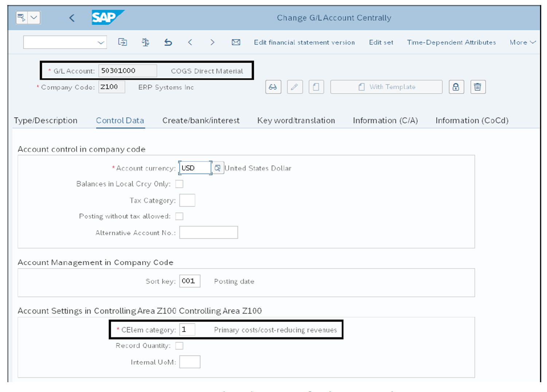Open search help for Account currency
Image resolution: width=547 pixels, height=392 pixels.
pyautogui.click(x=218, y=168)
